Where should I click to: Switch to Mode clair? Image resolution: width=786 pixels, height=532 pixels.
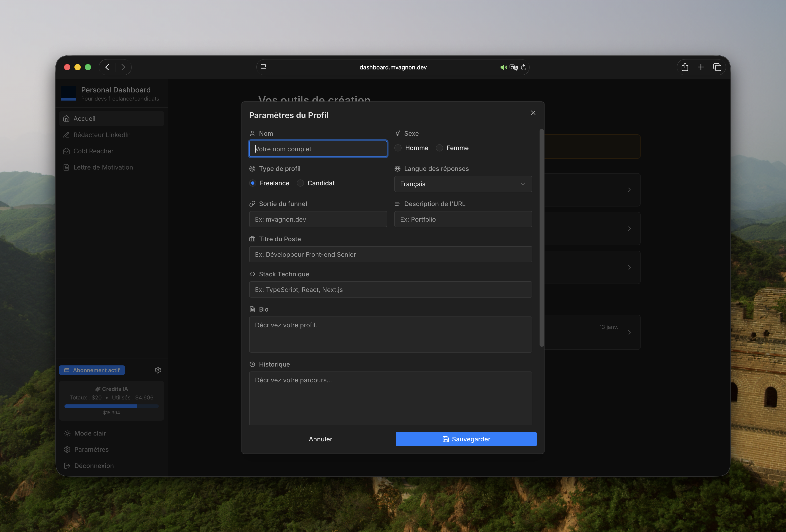click(90, 433)
